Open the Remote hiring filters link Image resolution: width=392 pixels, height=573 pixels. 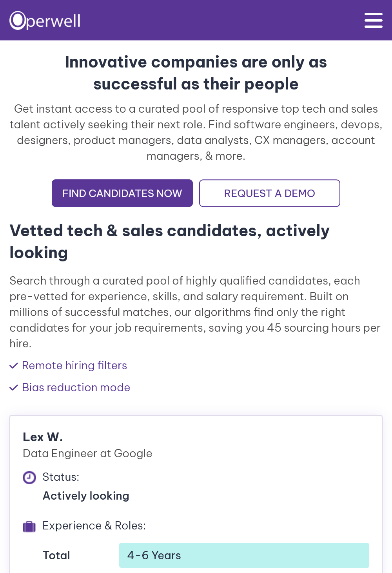pos(74,365)
